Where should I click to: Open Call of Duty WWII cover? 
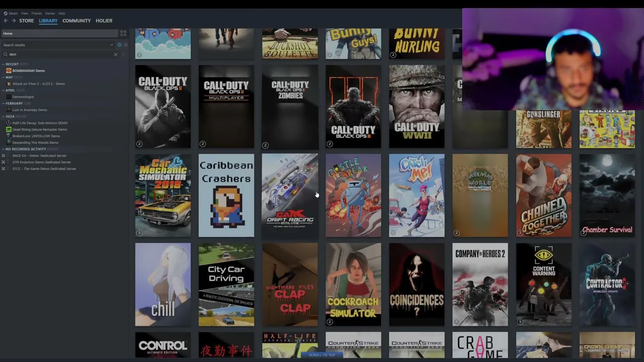click(417, 107)
